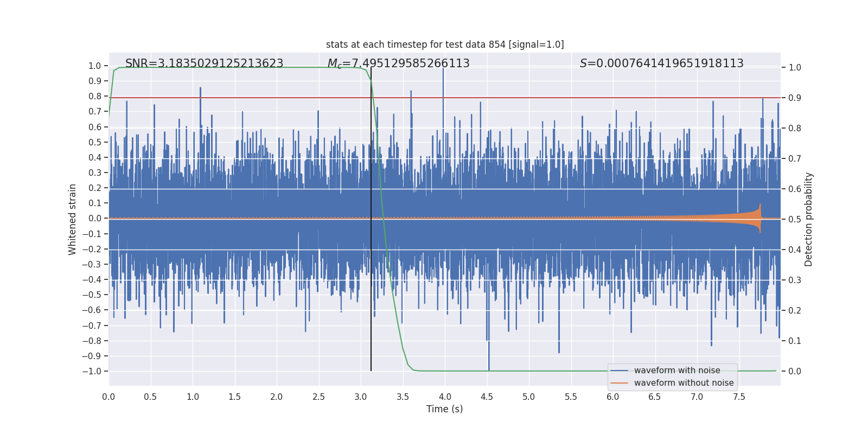
Task: Select legend entry "waveform with noise"
Action: point(677,371)
